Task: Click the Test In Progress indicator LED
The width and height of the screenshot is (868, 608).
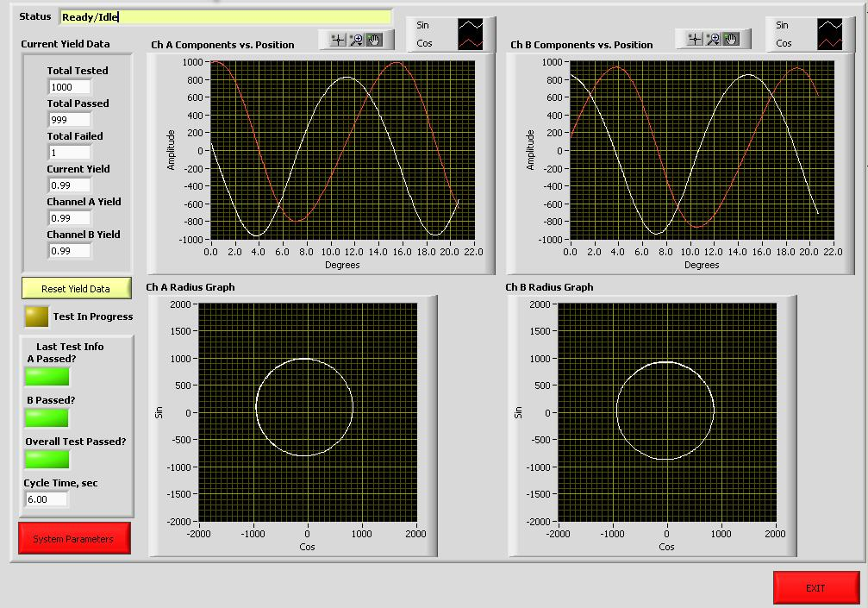Action: coord(36,317)
